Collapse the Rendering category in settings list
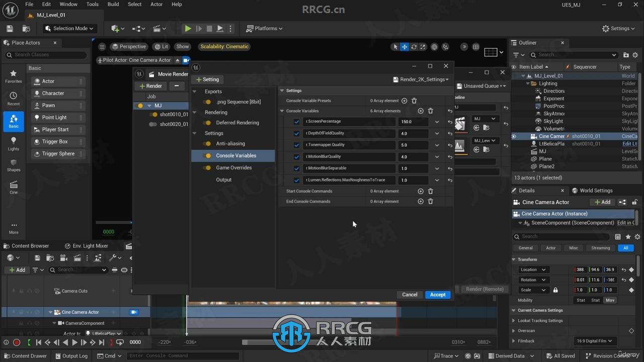 coord(195,112)
